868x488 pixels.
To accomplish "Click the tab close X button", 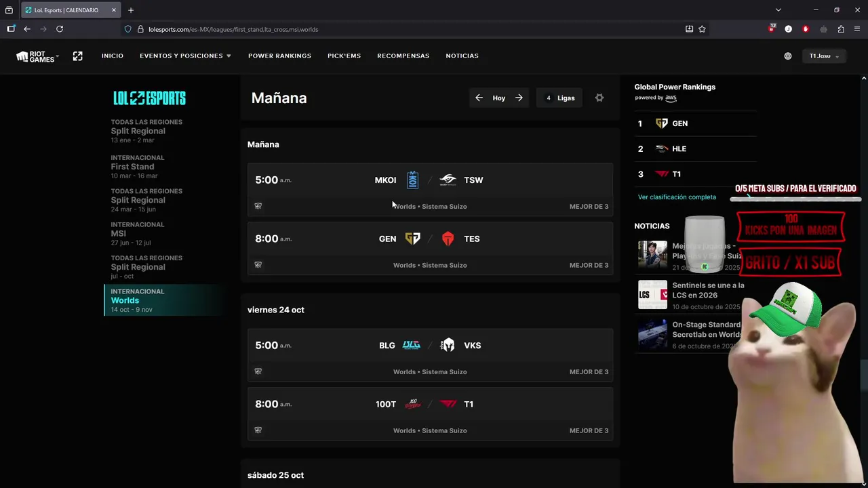I will click(x=114, y=10).
